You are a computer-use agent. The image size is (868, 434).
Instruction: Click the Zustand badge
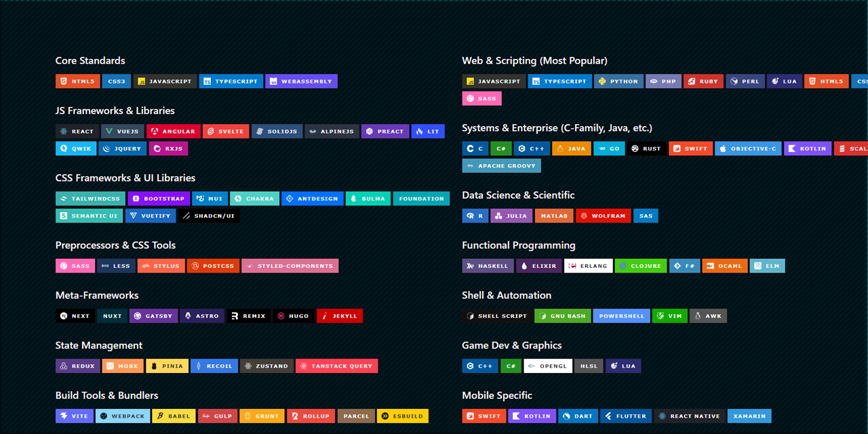[267, 366]
